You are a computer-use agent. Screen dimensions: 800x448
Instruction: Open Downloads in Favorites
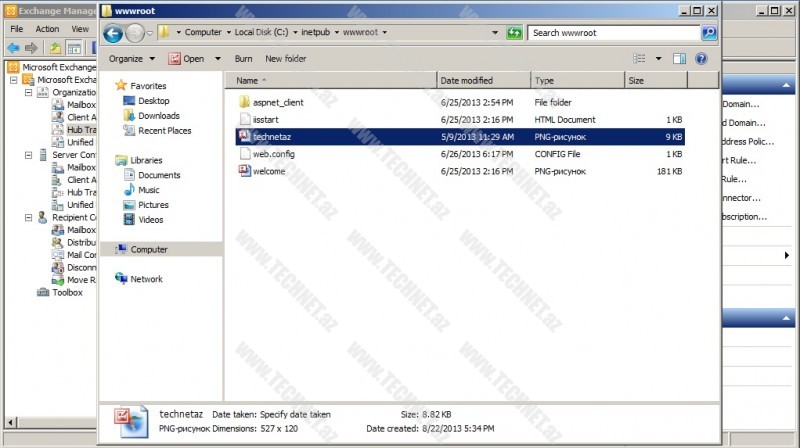tap(158, 116)
